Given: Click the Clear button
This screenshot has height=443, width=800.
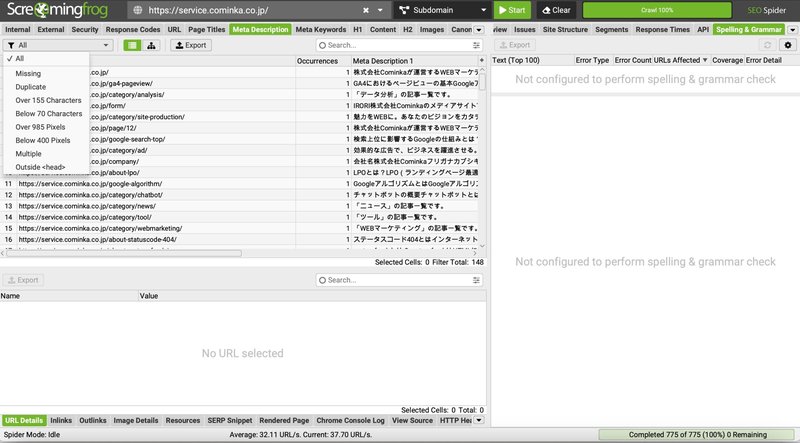Looking at the screenshot, I should pos(555,10).
